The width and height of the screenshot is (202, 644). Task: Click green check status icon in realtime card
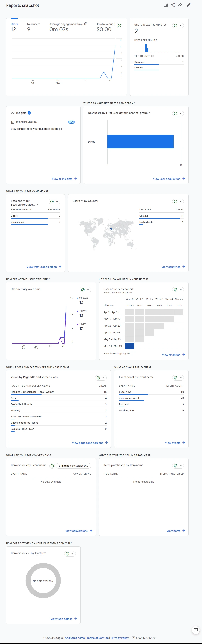click(176, 26)
